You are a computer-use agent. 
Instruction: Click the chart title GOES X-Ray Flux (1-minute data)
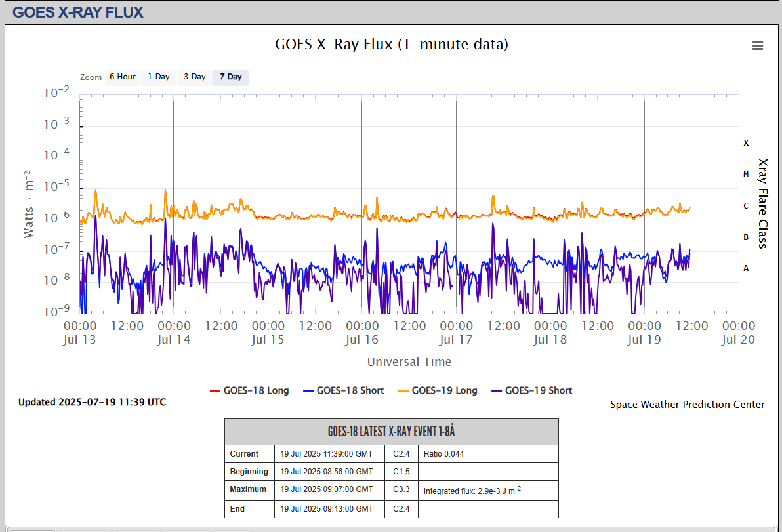click(x=392, y=44)
